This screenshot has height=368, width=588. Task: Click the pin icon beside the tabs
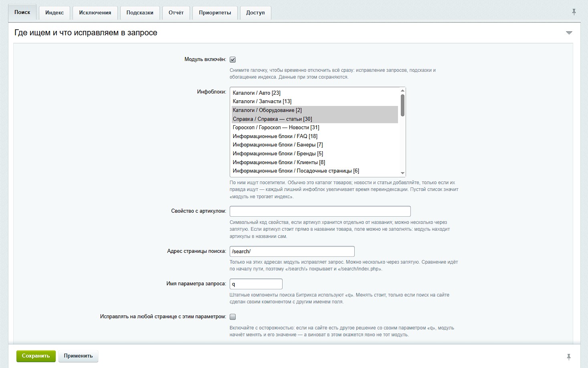[x=574, y=12]
